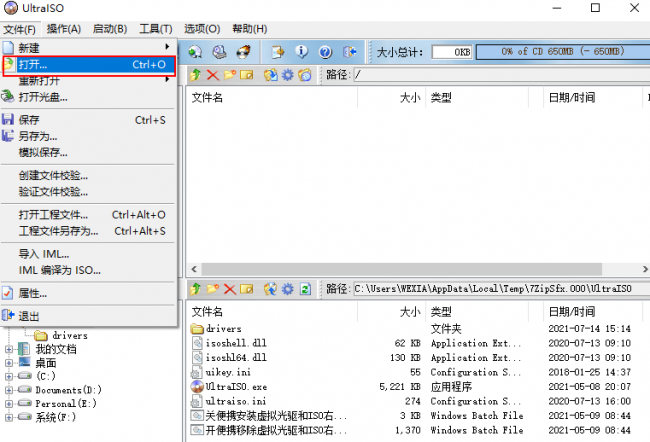
Task: Expand the Documents(D:) drive tree node
Action: pos(8,390)
